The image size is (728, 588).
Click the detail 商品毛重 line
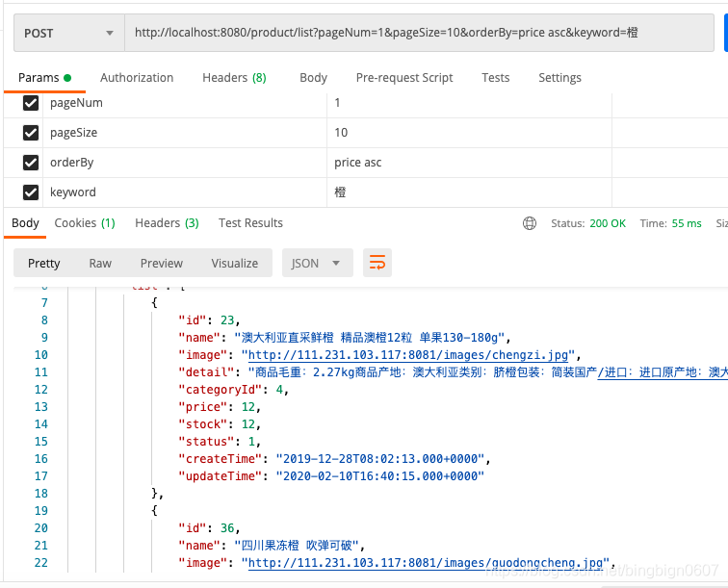coord(454,372)
